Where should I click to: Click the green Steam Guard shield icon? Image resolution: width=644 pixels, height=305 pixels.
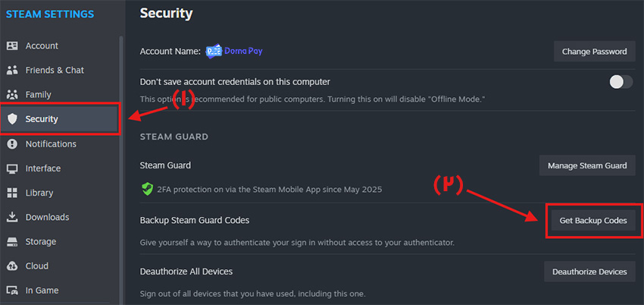pos(147,189)
